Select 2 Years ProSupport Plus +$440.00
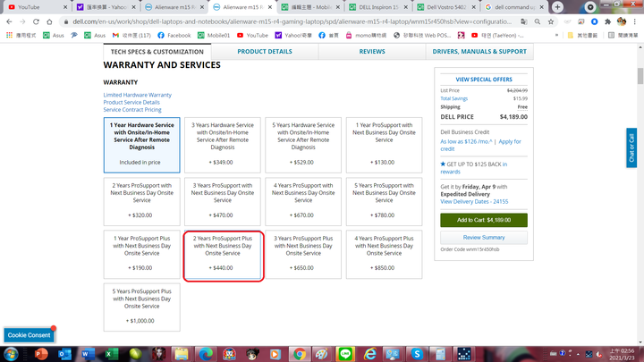This screenshot has width=644, height=362. coord(222,255)
